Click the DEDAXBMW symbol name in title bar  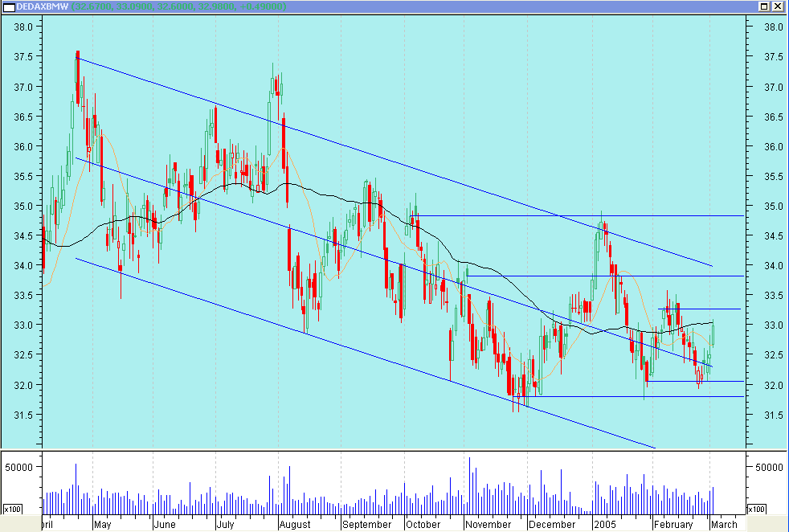tap(43, 6)
